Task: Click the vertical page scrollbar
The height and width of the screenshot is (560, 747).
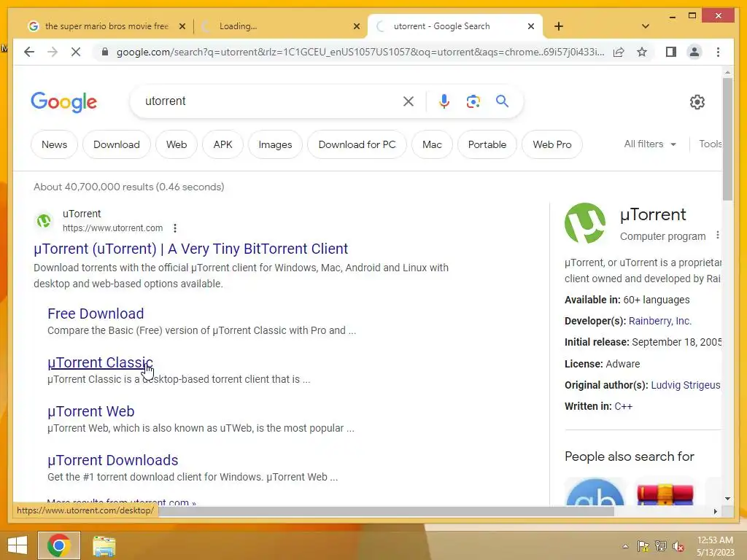Action: click(x=727, y=139)
